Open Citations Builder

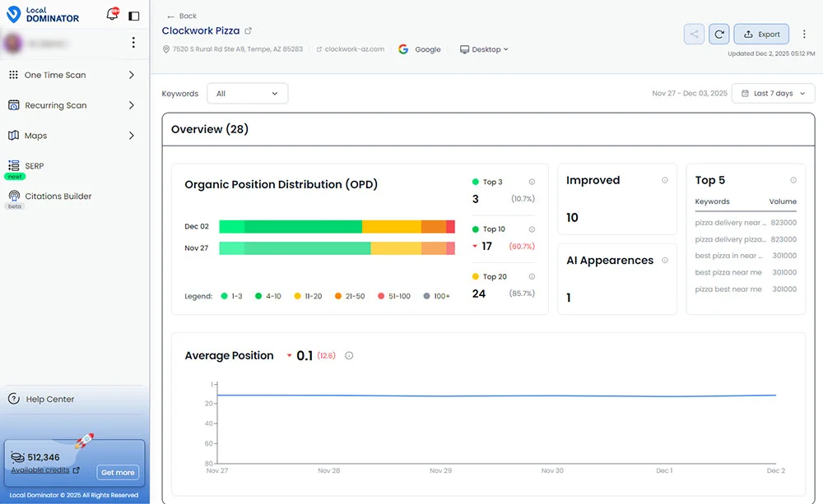pos(58,197)
